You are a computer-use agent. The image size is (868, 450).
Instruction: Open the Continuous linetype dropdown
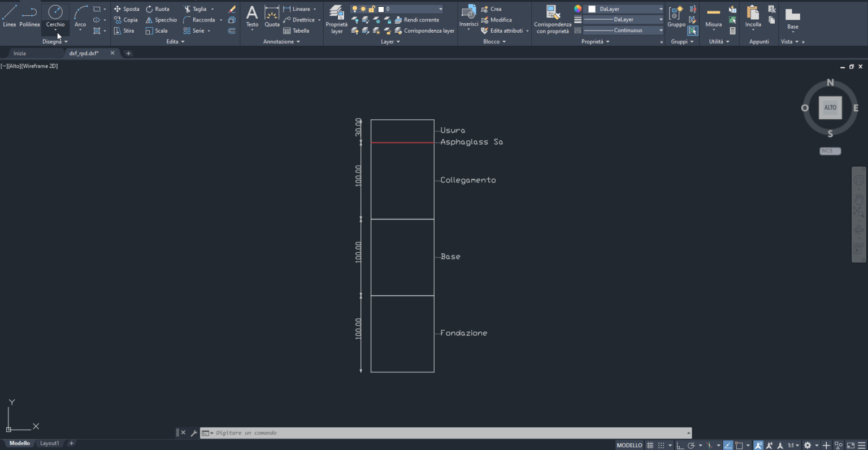(x=623, y=31)
